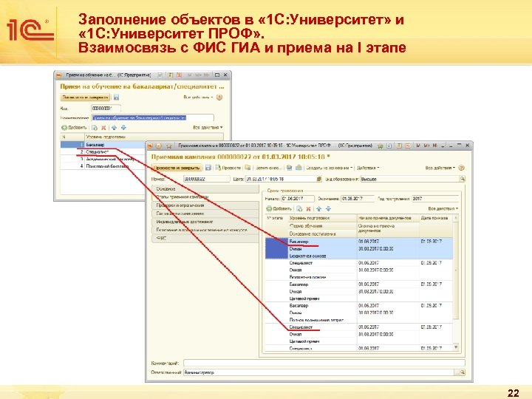Click the print icon in the campaign toolbar
The width and height of the screenshot is (532, 399).
click(x=289, y=168)
